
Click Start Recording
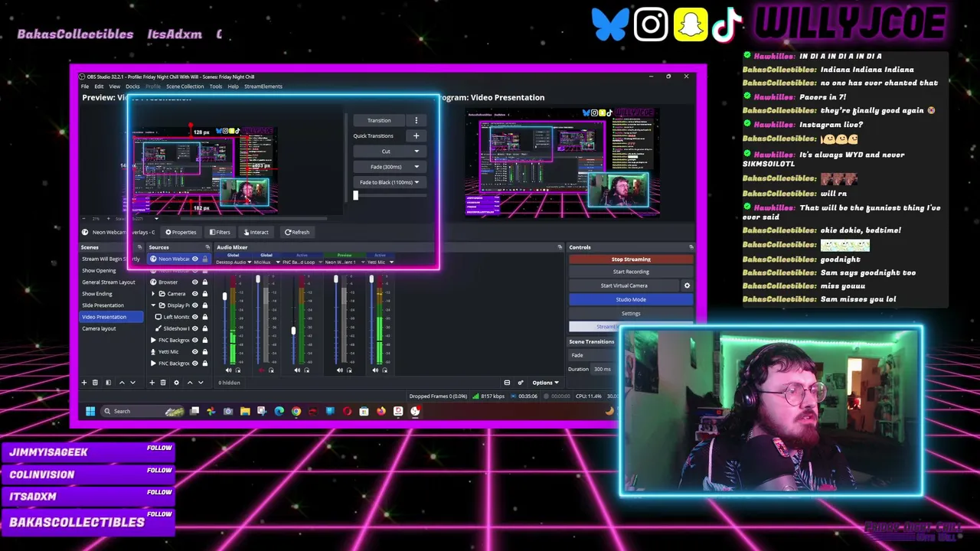tap(631, 272)
